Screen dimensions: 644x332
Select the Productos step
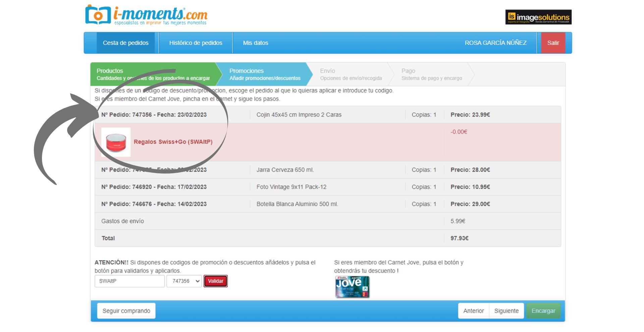pyautogui.click(x=153, y=74)
